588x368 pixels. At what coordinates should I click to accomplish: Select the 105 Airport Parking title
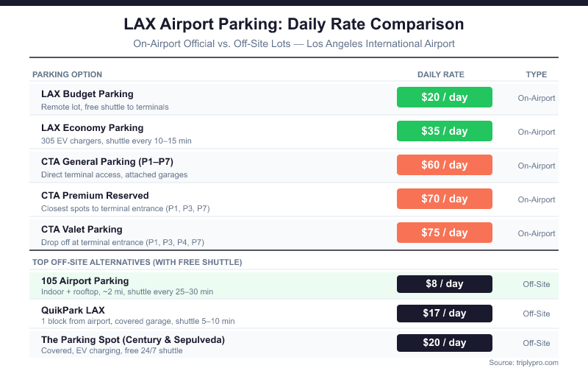tap(85, 280)
